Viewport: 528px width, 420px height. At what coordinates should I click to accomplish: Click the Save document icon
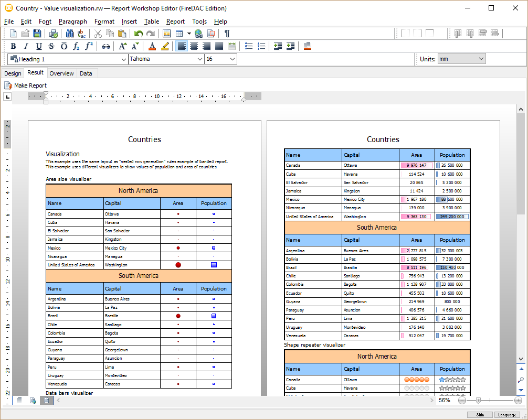point(37,34)
